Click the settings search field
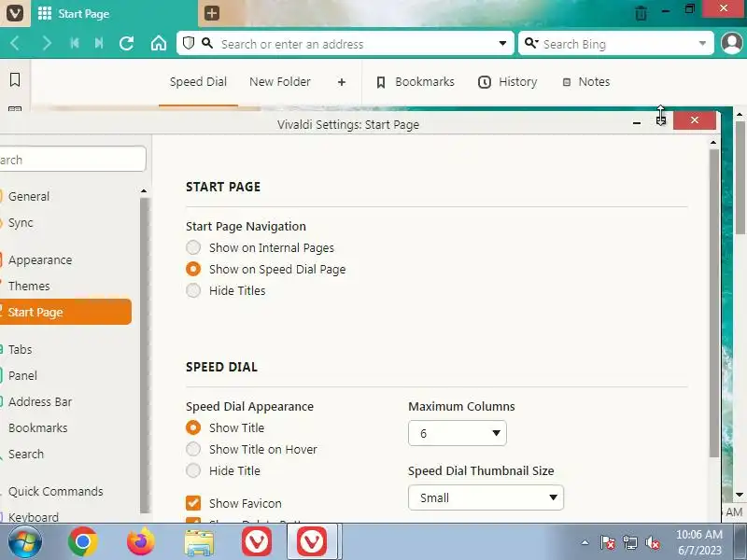The image size is (747, 560). (73, 159)
